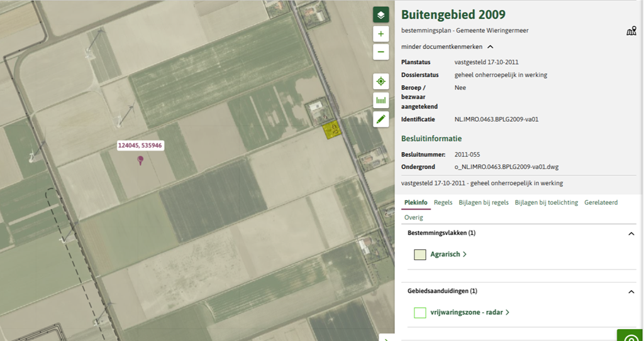Go to the Gerelateerd tab

click(x=601, y=202)
